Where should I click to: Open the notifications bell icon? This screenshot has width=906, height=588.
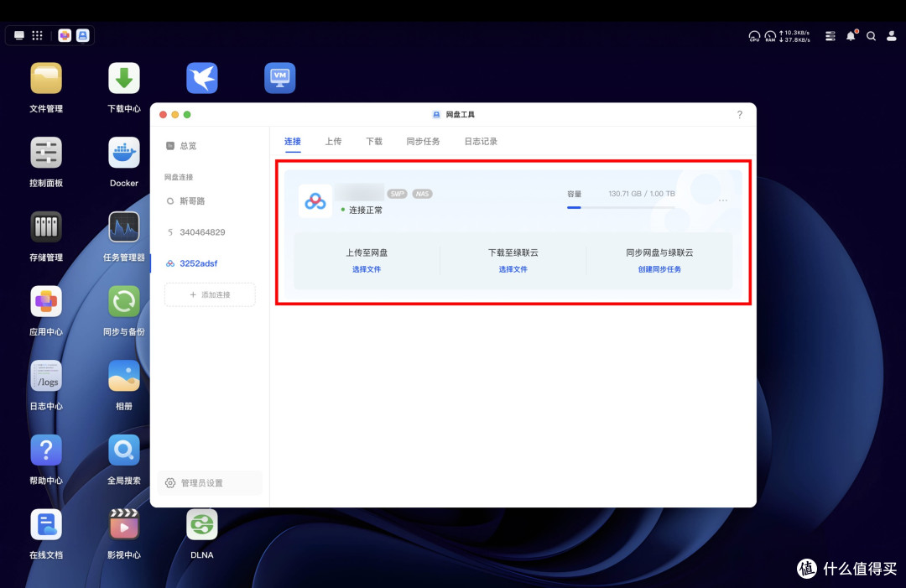coord(851,36)
